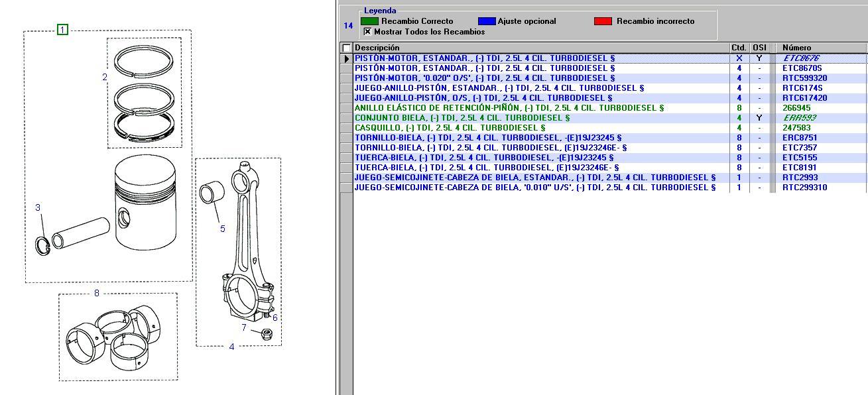Click the green Recambio Correcto swatch
868x395 pixels.
(x=369, y=21)
